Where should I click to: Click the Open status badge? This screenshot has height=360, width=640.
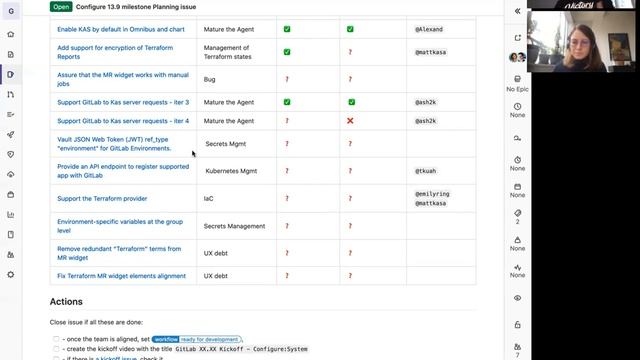61,7
